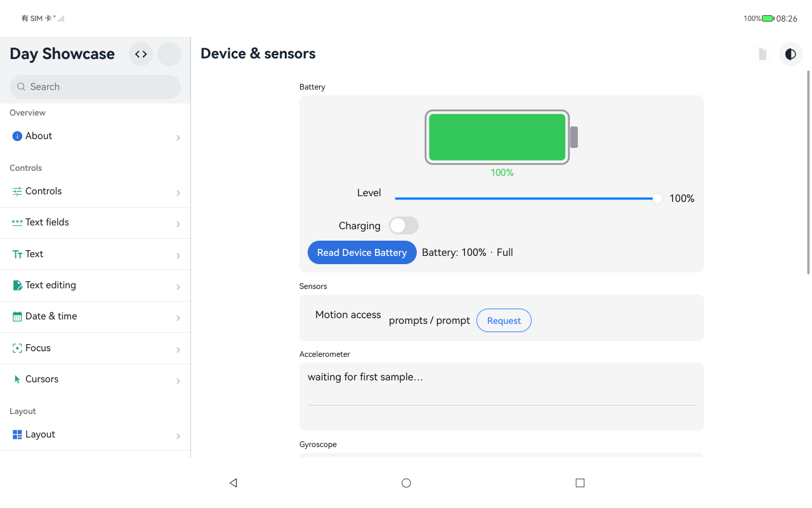The image size is (812, 508).
Task: Tap the Android back navigation triangle
Action: 233,483
